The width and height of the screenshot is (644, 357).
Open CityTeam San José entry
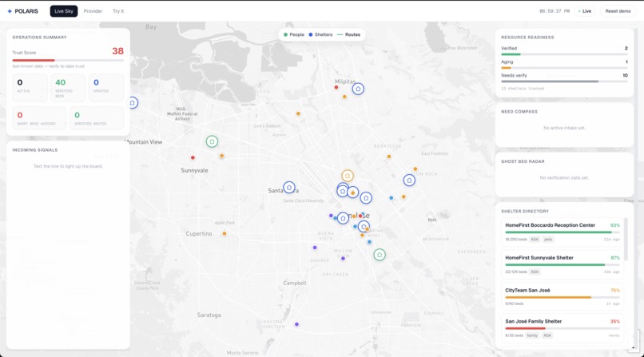click(x=563, y=296)
